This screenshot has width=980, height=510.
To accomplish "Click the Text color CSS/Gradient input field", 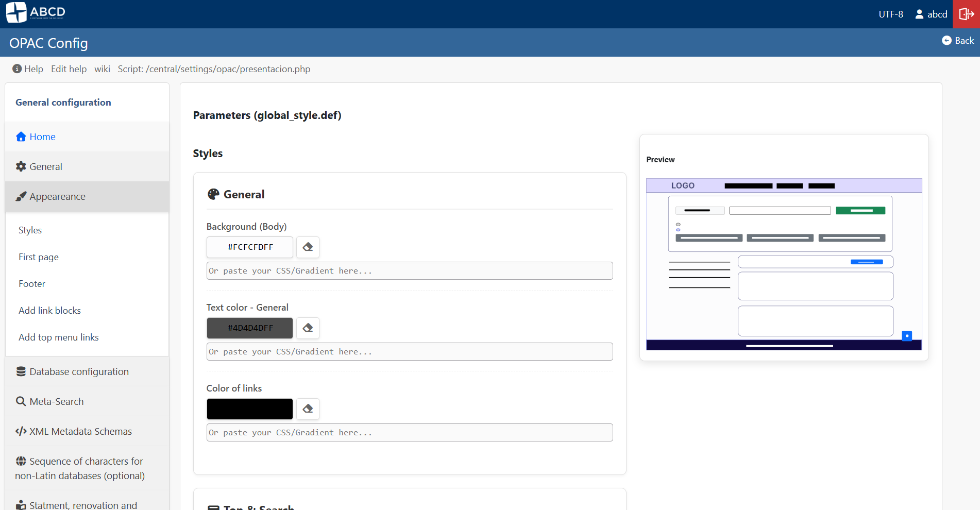I will pos(410,352).
